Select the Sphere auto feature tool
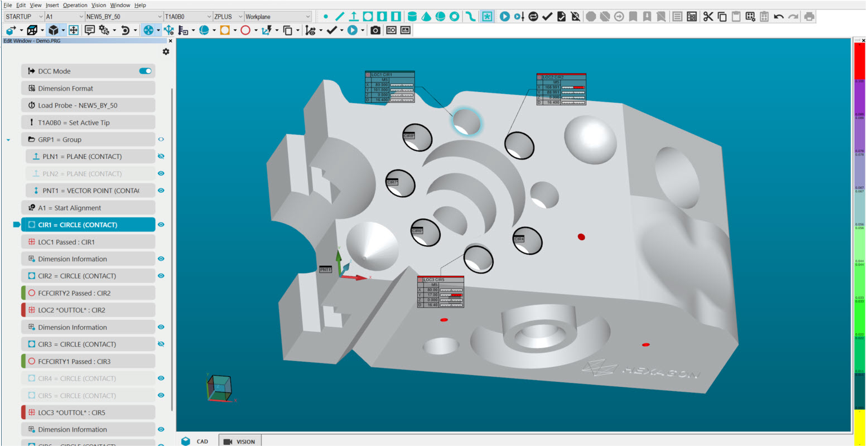 click(x=440, y=16)
